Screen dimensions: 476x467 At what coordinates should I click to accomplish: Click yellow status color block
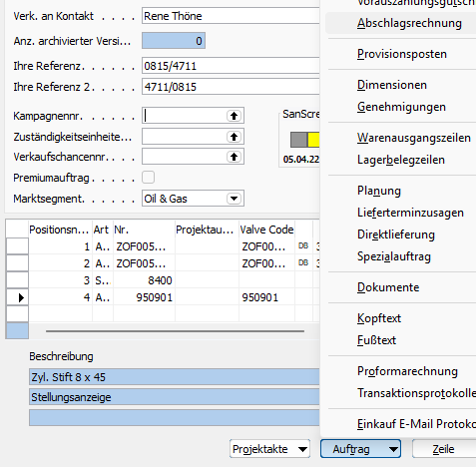(x=313, y=140)
